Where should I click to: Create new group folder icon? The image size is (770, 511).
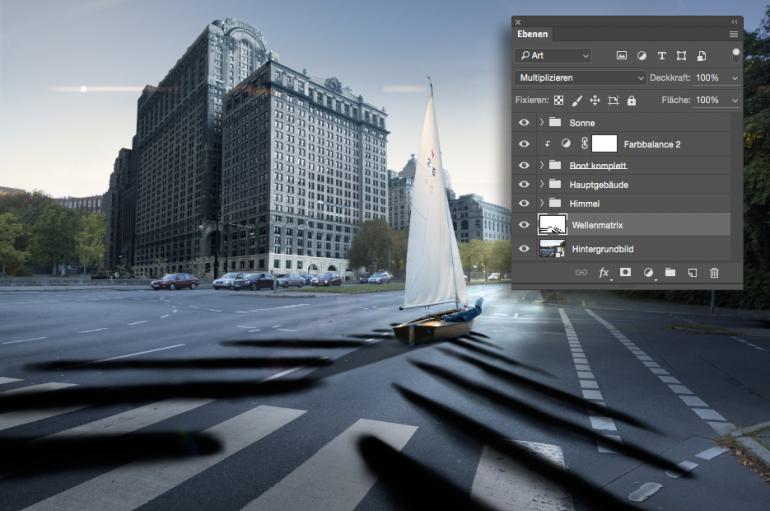coord(670,272)
